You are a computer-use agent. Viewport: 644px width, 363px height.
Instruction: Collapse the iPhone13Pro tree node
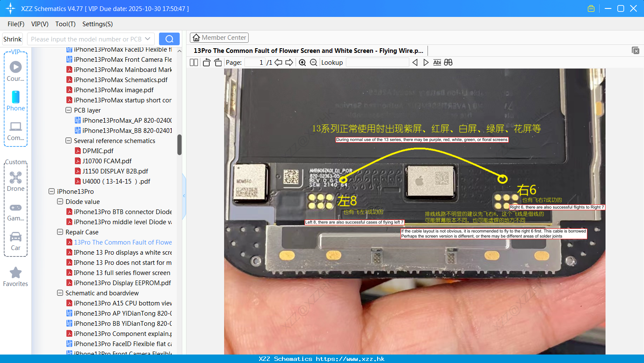(52, 191)
